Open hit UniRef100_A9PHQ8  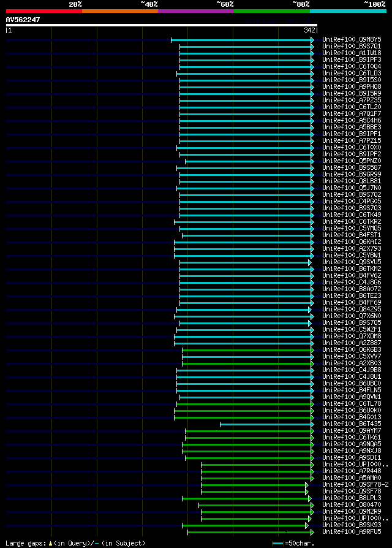(352, 86)
